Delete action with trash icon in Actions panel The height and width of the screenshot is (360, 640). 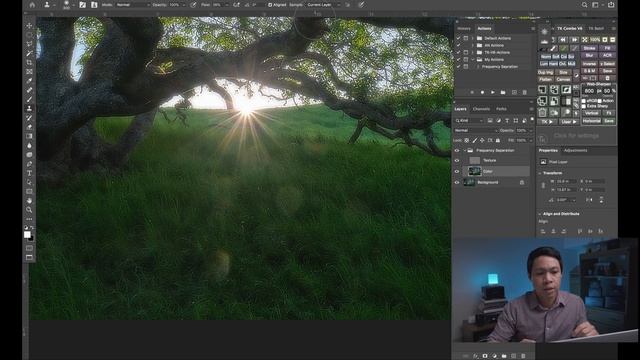524,92
